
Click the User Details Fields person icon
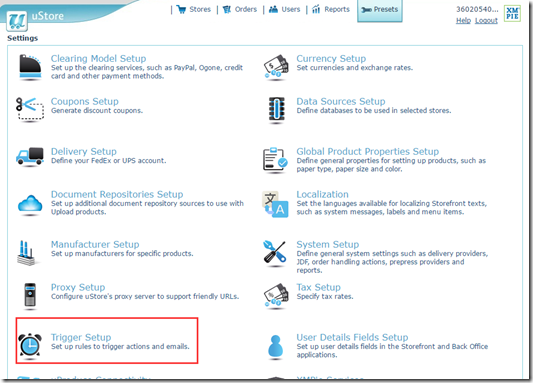276,347
